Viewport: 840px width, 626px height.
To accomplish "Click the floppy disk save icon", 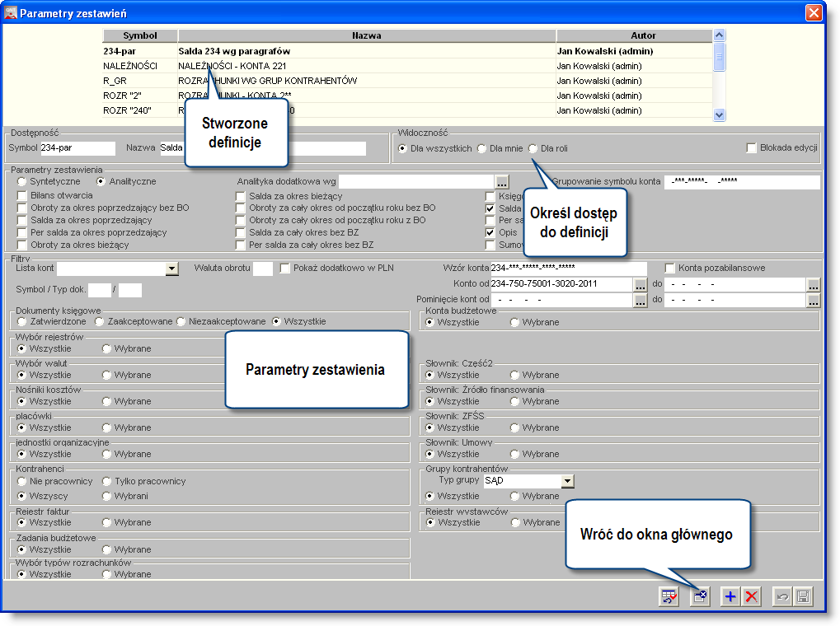I will (x=803, y=596).
